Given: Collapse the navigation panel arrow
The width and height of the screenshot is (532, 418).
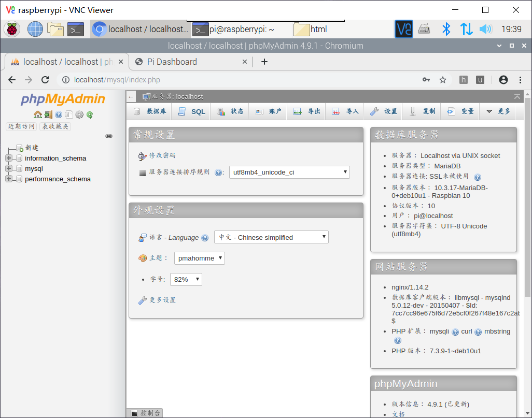Looking at the screenshot, I should coord(131,97).
